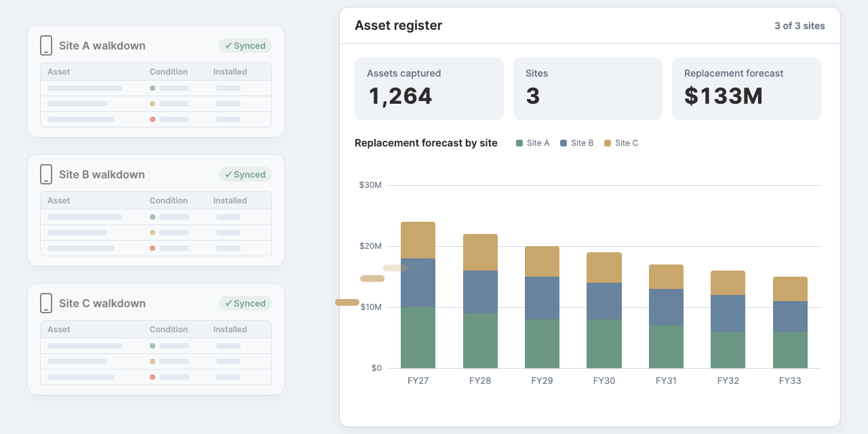This screenshot has height=434, width=868.
Task: Click the red condition dot in Site A table
Action: click(153, 119)
